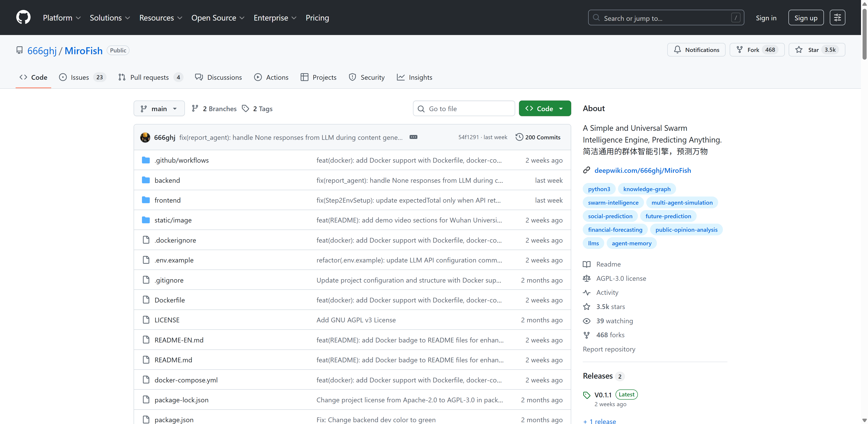Expand the commit message ellipsis

click(413, 137)
